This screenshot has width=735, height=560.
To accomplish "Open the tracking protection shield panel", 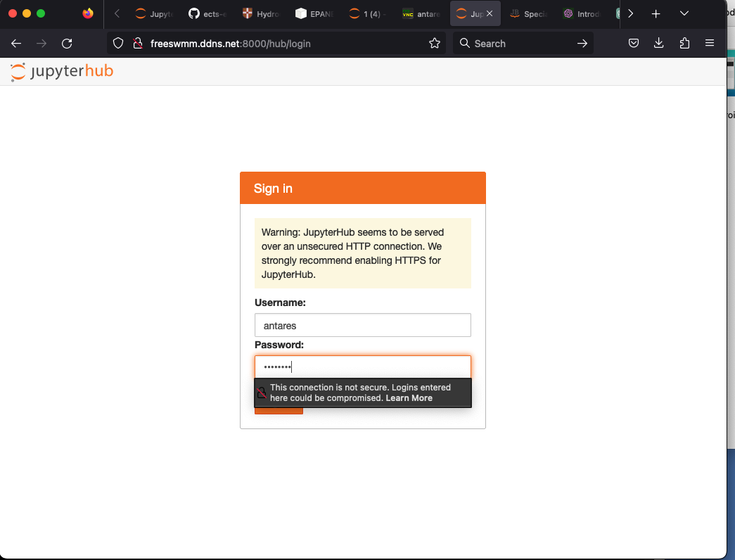I will click(x=118, y=44).
